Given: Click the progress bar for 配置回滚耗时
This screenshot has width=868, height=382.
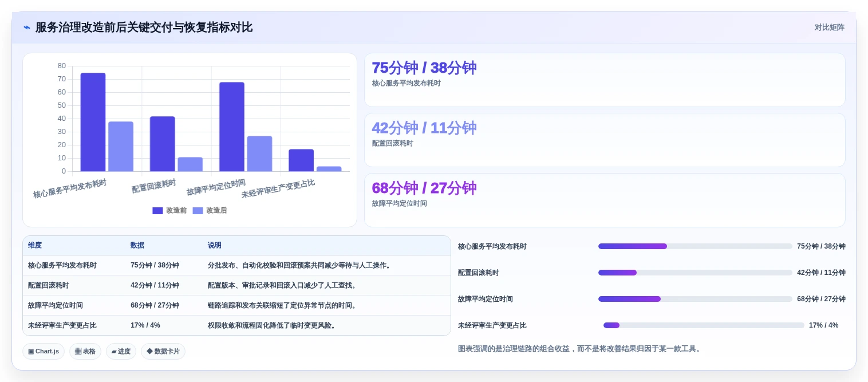Looking at the screenshot, I should coord(695,273).
